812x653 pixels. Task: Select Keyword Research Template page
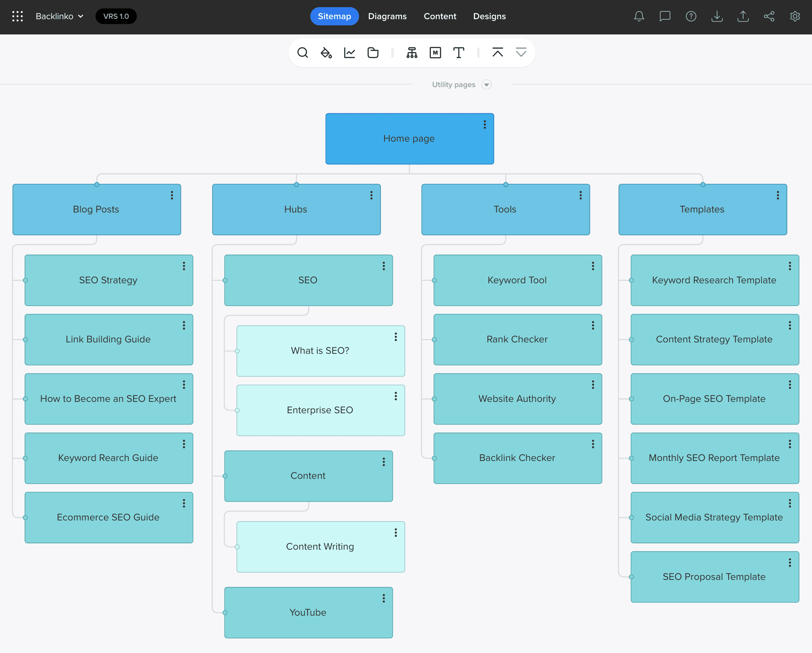pos(715,280)
